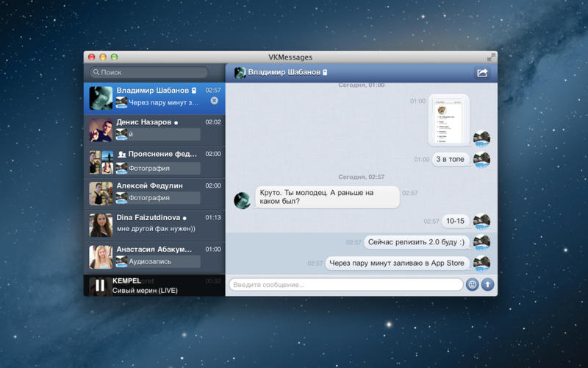Click the share/forward icon in chat header
The width and height of the screenshot is (588, 368).
click(482, 72)
